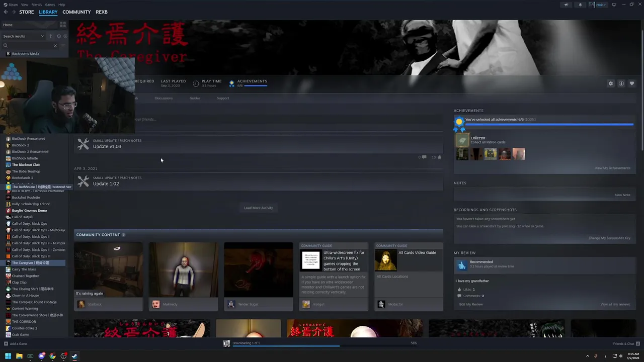Viewport: 644px width, 362px height.
Task: Click the sort ascending arrow in sidebar
Action: pos(50,36)
